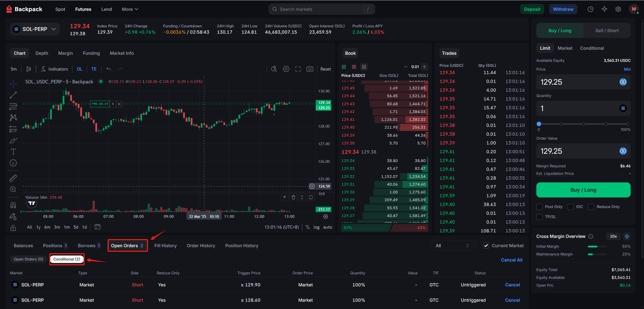This screenshot has height=309, width=644.
Task: Toggle the OL order lines button
Action: (x=79, y=69)
